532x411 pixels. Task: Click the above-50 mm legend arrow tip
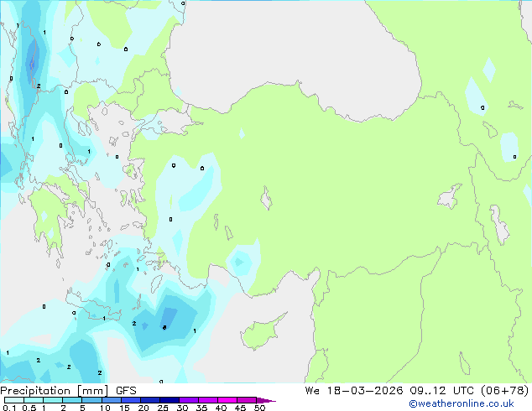pyautogui.click(x=266, y=400)
